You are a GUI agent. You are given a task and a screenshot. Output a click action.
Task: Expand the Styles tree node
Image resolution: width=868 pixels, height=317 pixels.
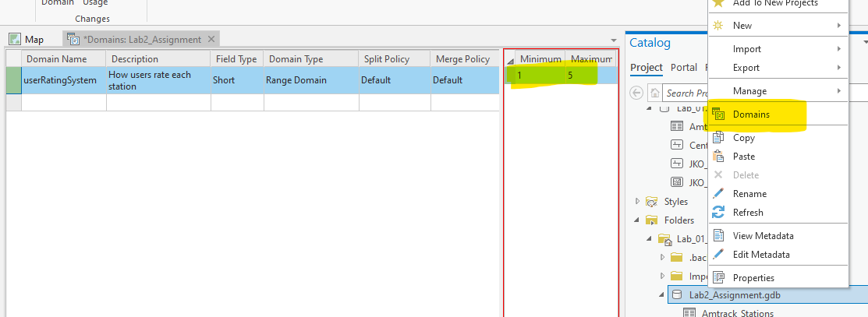(x=638, y=202)
